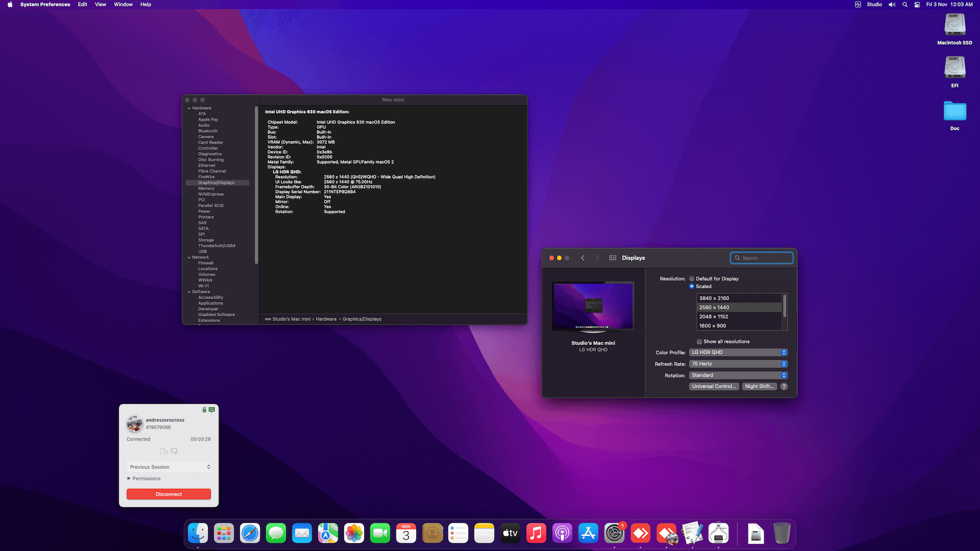
Task: Open Reminders from the Dock
Action: click(x=458, y=534)
